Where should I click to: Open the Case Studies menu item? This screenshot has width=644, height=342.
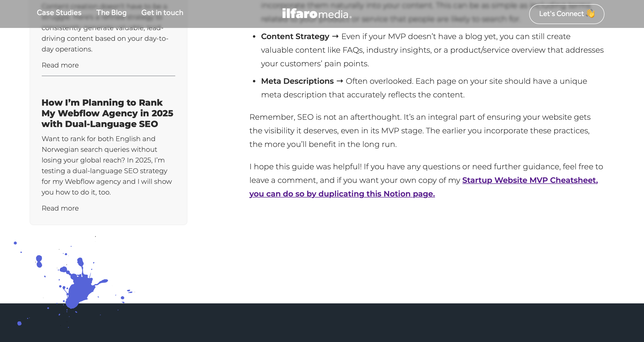click(59, 12)
